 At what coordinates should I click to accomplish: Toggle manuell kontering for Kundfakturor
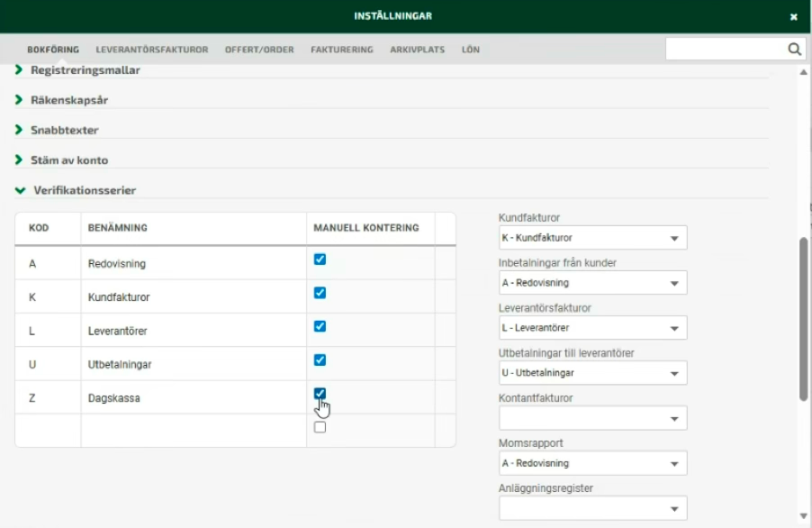(x=320, y=293)
